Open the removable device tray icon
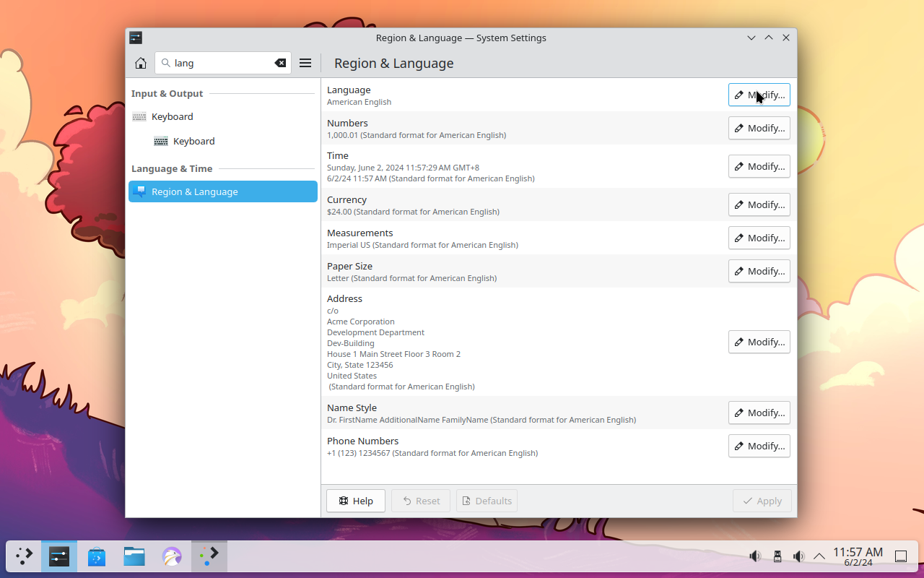The width and height of the screenshot is (924, 578). (777, 556)
